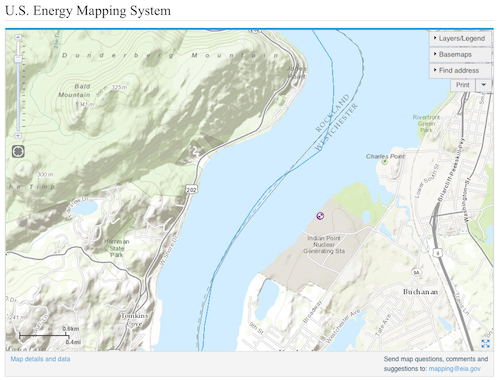500x380 pixels.
Task: Click the U.S. Energy Mapping System heading
Action: point(88,11)
